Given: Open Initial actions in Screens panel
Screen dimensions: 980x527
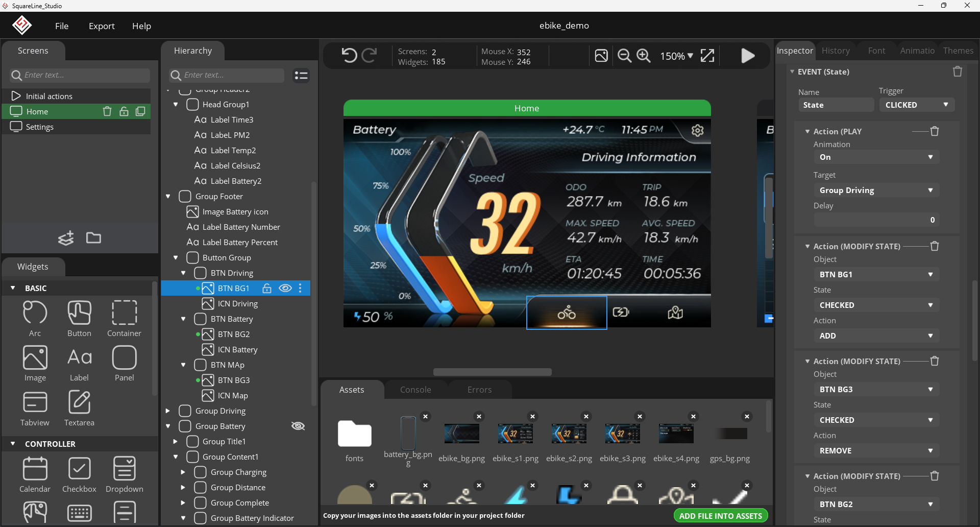Looking at the screenshot, I should (x=77, y=96).
